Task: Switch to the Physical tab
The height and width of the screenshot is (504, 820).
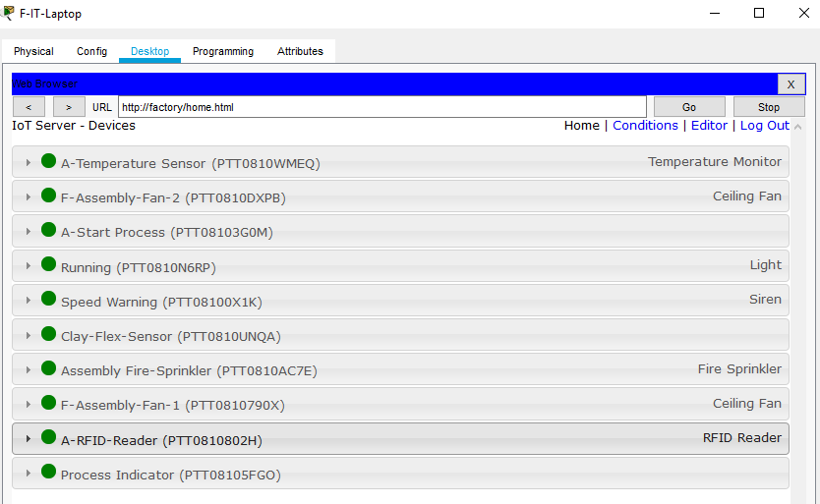Action: pyautogui.click(x=33, y=51)
